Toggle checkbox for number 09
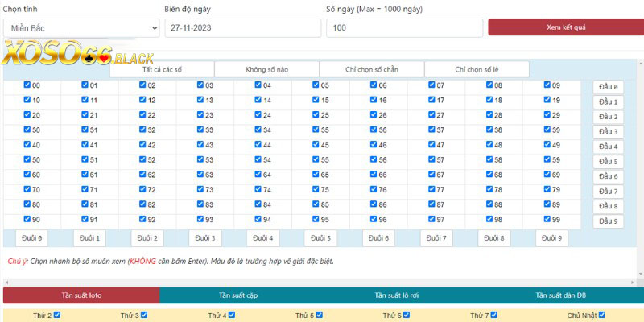The height and width of the screenshot is (322, 644). [547, 85]
